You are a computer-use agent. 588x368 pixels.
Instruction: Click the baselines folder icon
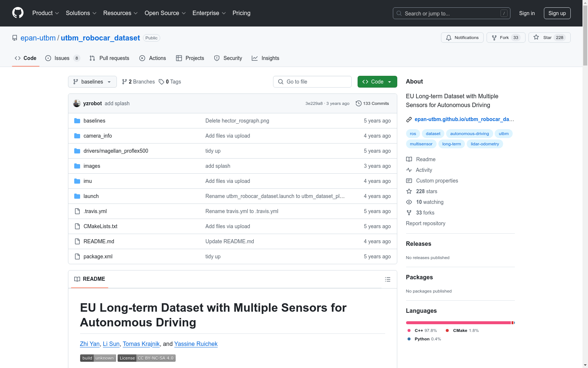(x=77, y=121)
